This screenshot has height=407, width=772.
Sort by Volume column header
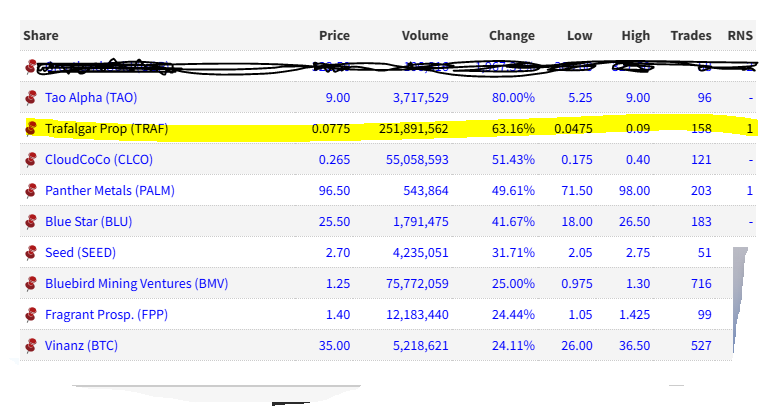pos(425,35)
